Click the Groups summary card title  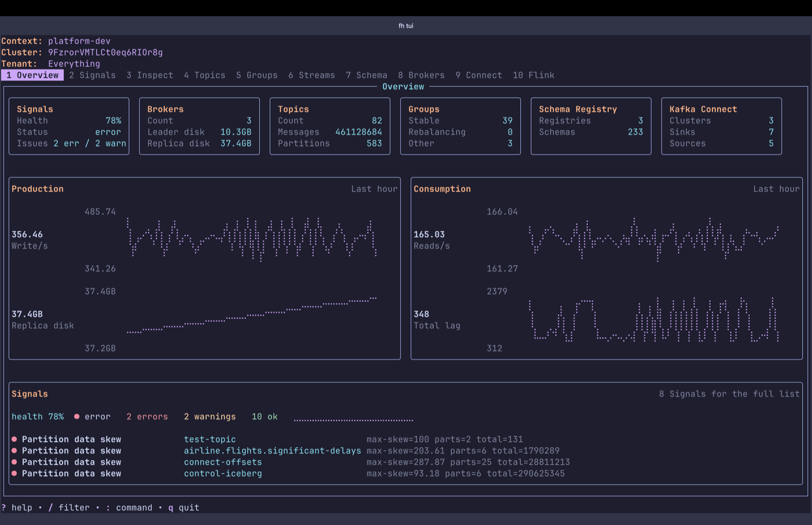point(424,109)
